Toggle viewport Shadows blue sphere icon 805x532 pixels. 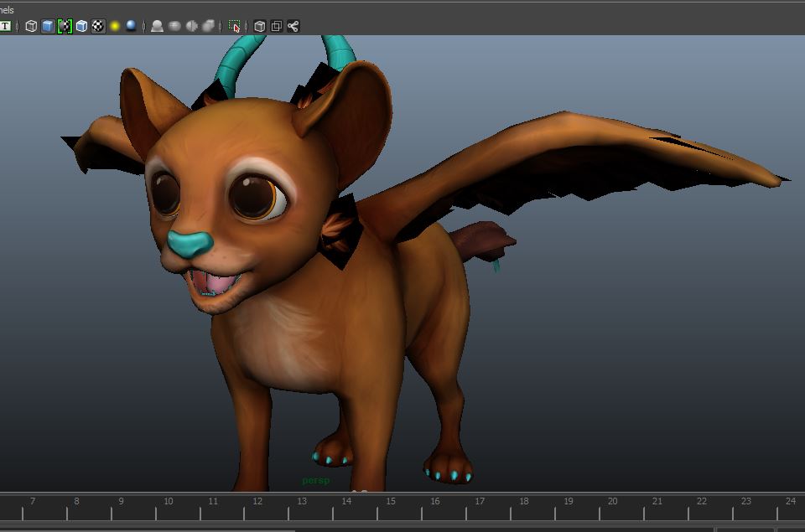point(131,26)
